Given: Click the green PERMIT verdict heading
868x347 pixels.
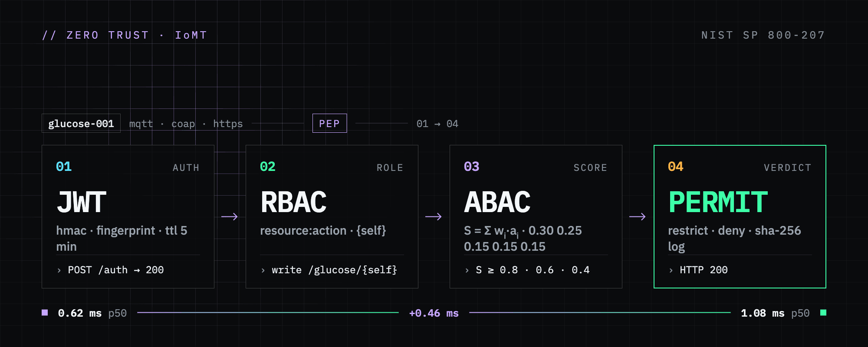Looking at the screenshot, I should (x=718, y=202).
